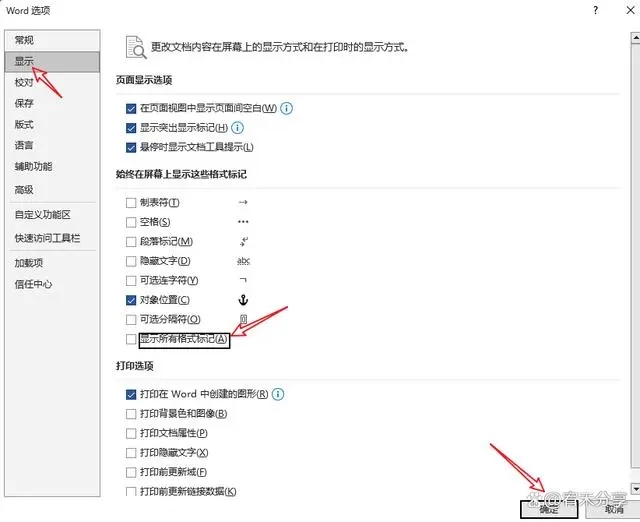The width and height of the screenshot is (640, 522).
Task: Close the Word 选项 dialog
Action: (x=630, y=10)
